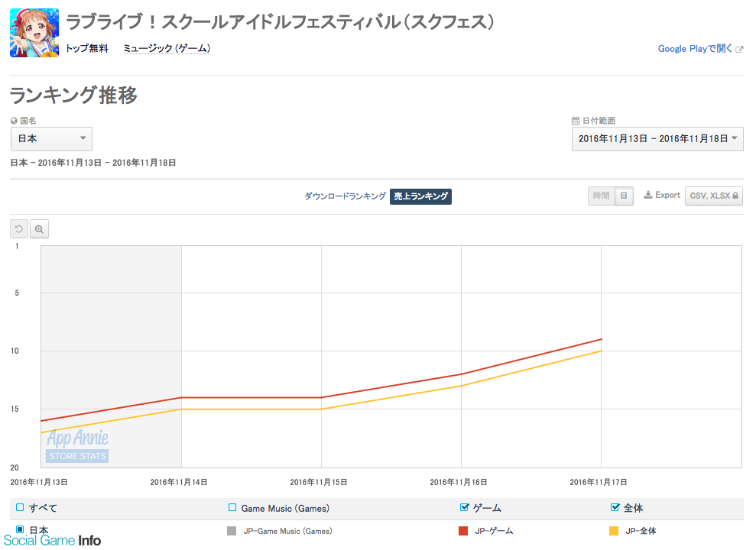Image resolution: width=756 pixels, height=550 pixels.
Task: Click the gray JP-Game Music swatch
Action: (x=232, y=531)
